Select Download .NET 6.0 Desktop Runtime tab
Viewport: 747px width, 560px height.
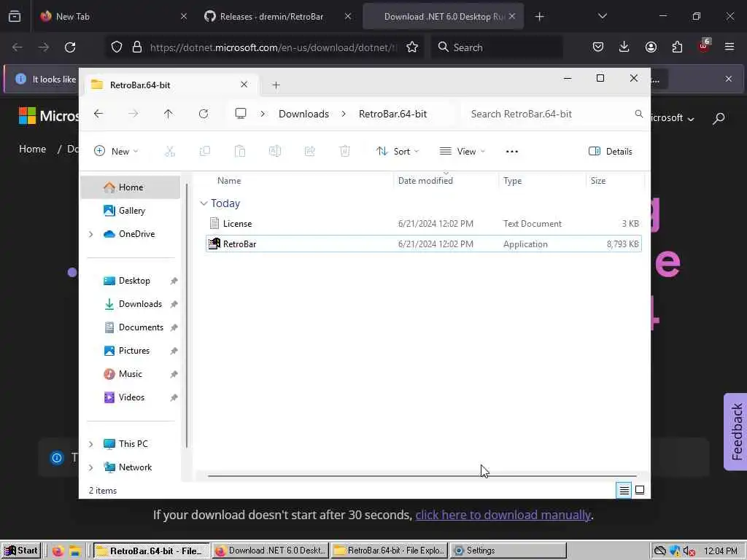coord(443,17)
